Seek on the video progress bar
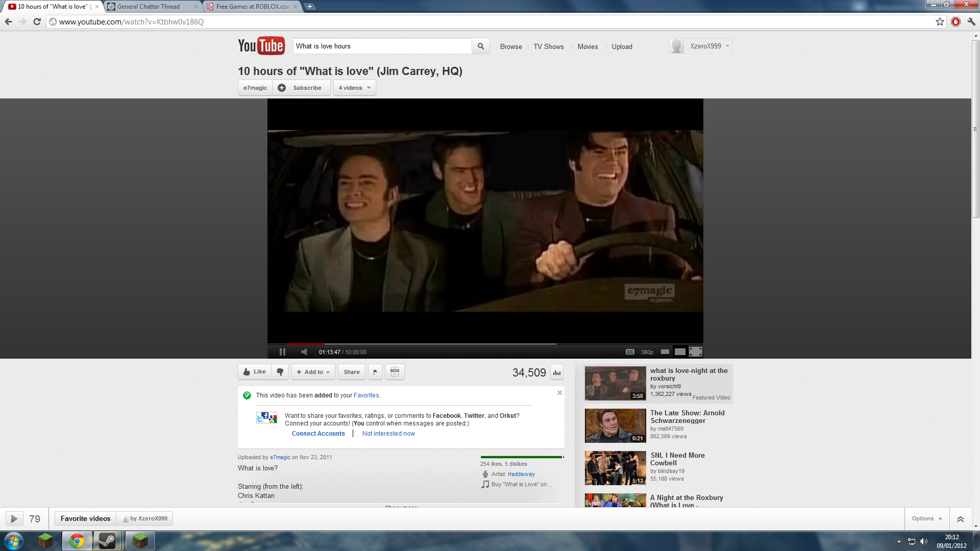980x551 pixels. coord(485,344)
